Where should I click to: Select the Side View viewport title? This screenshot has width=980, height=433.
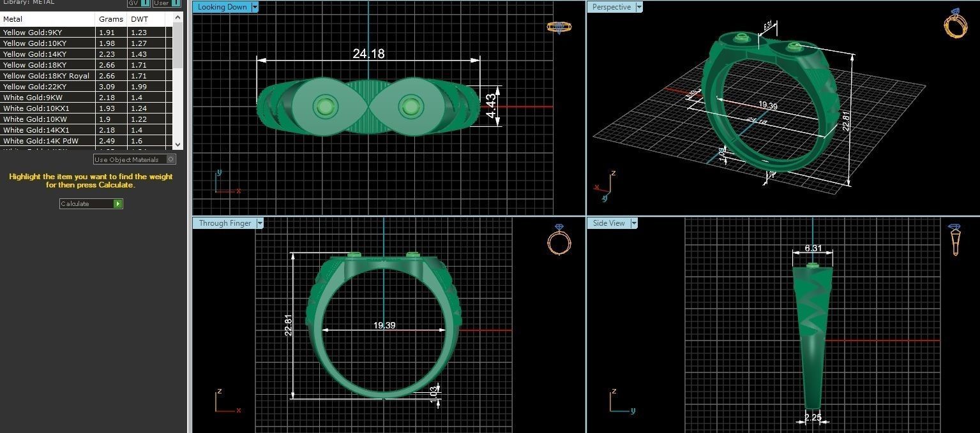coord(608,223)
